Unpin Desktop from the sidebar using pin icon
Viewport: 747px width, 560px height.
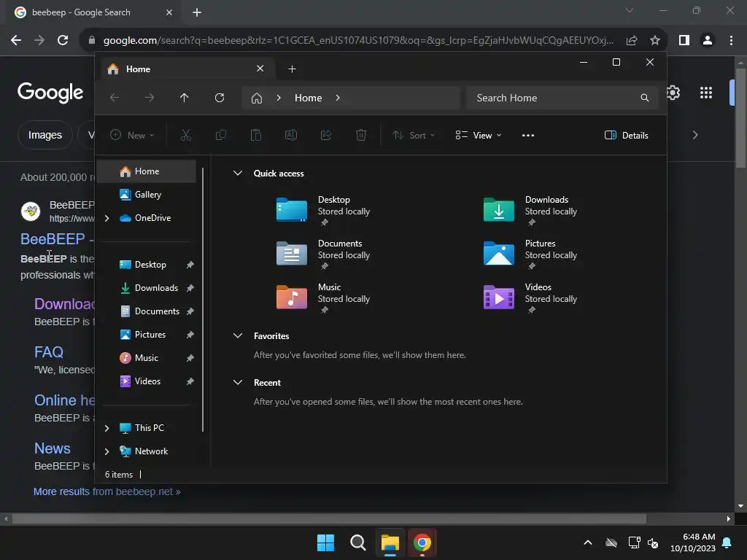(190, 265)
